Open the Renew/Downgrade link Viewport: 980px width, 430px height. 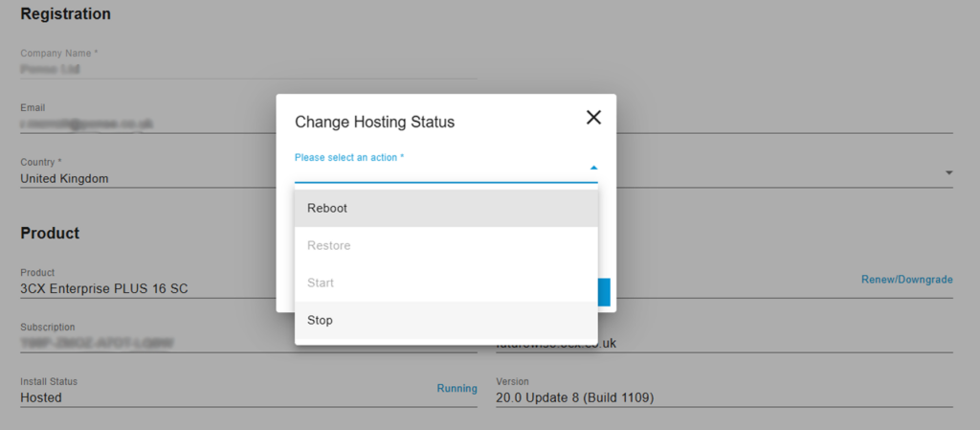point(906,280)
